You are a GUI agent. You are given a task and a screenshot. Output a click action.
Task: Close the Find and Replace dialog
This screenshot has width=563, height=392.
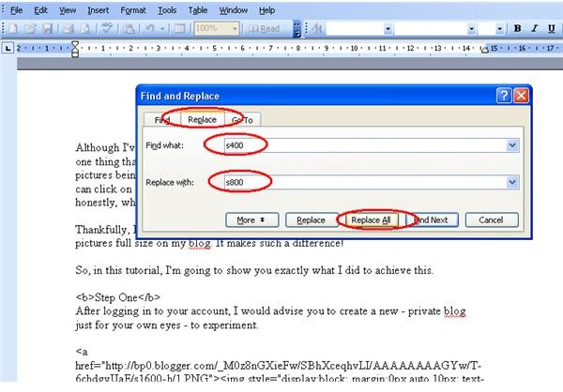pos(521,96)
